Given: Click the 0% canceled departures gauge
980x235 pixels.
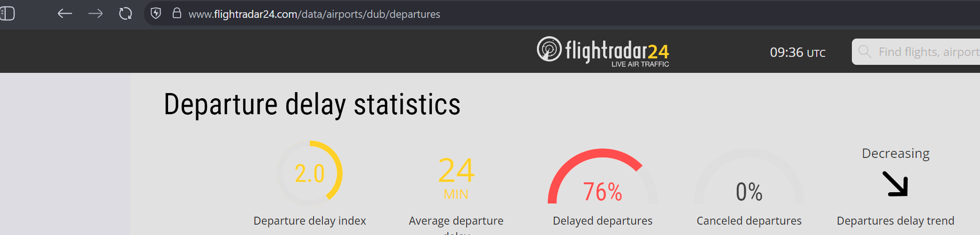Looking at the screenshot, I should click(749, 176).
